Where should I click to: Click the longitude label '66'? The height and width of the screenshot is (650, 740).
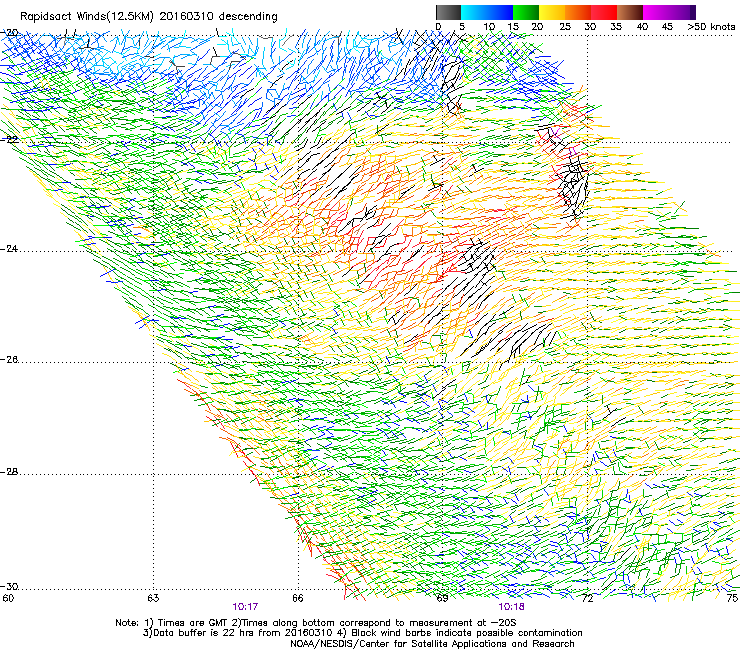point(298,598)
